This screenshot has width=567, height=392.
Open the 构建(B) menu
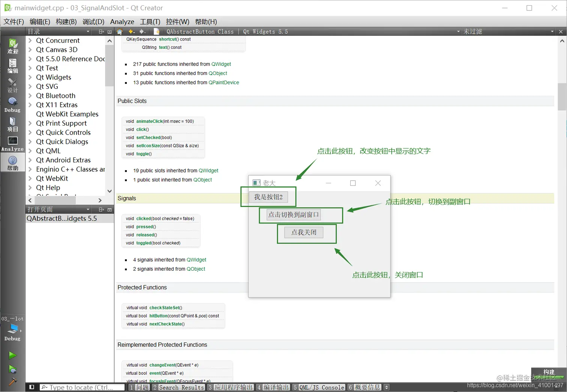click(x=66, y=22)
